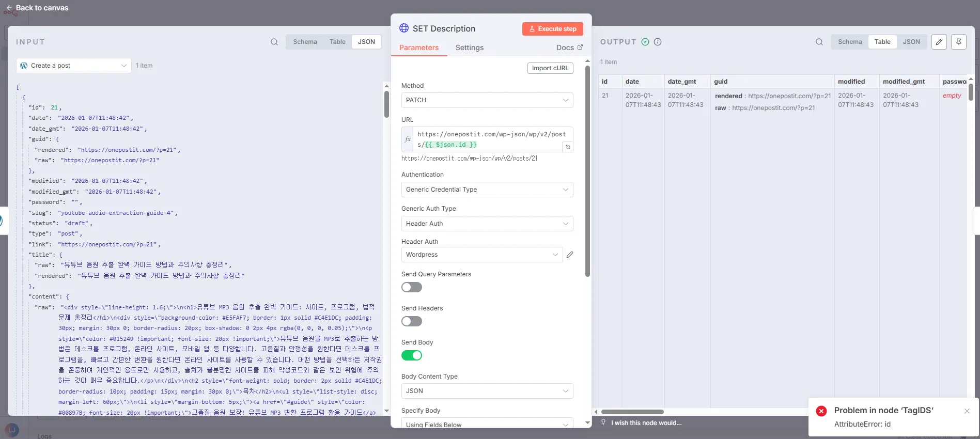Click the Import cURL button
The width and height of the screenshot is (980, 439).
[550, 68]
